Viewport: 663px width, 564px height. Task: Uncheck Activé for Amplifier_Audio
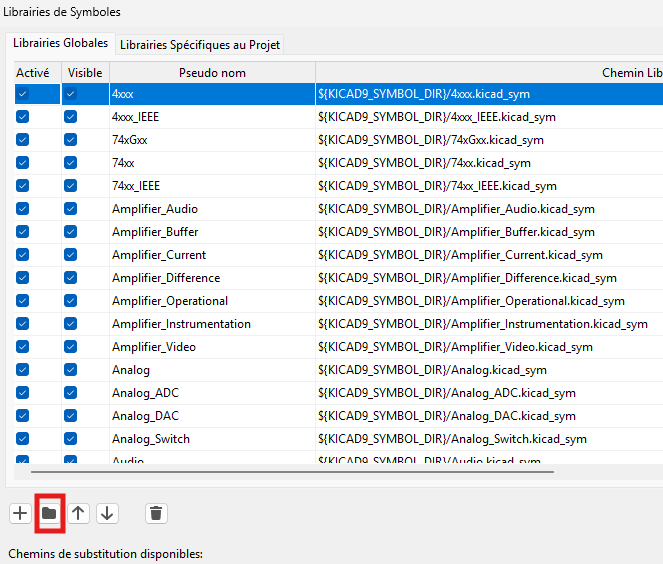(x=22, y=208)
